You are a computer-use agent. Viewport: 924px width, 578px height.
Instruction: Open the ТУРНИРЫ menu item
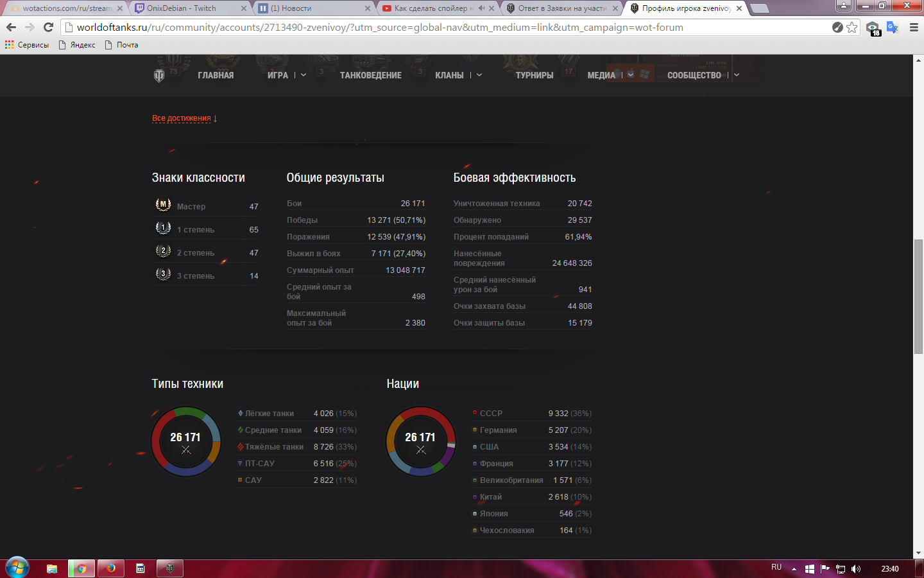tap(535, 75)
